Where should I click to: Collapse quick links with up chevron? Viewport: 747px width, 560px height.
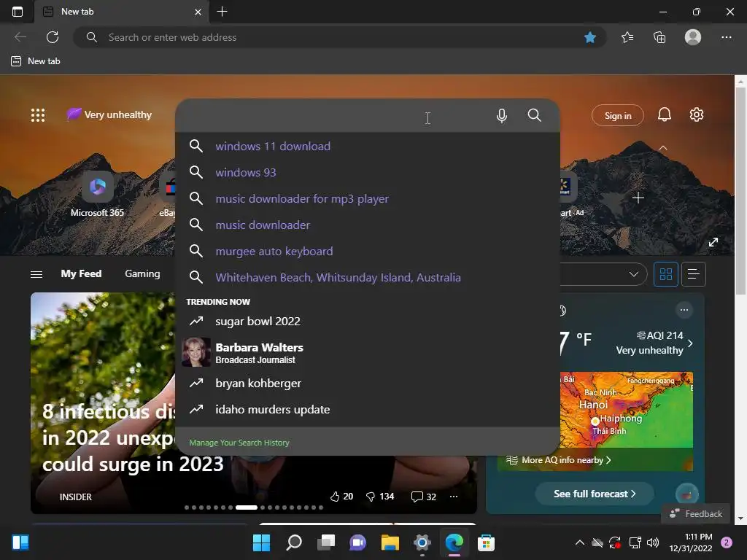point(662,148)
